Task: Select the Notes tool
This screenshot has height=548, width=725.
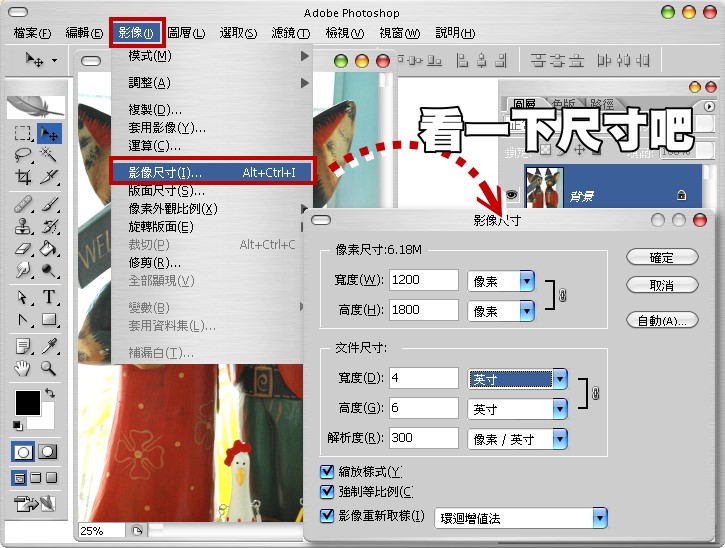Action: (22, 346)
